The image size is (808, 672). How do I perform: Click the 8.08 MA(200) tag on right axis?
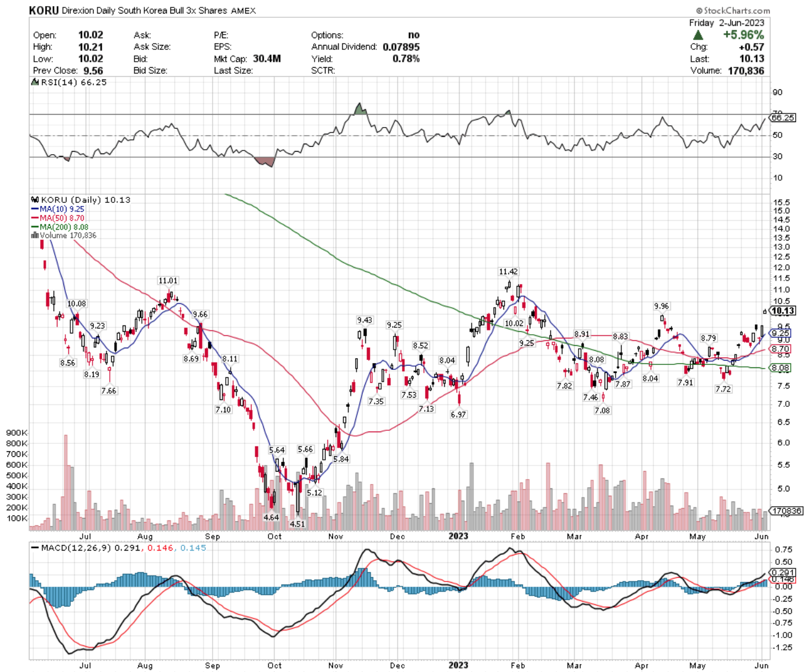[x=781, y=368]
